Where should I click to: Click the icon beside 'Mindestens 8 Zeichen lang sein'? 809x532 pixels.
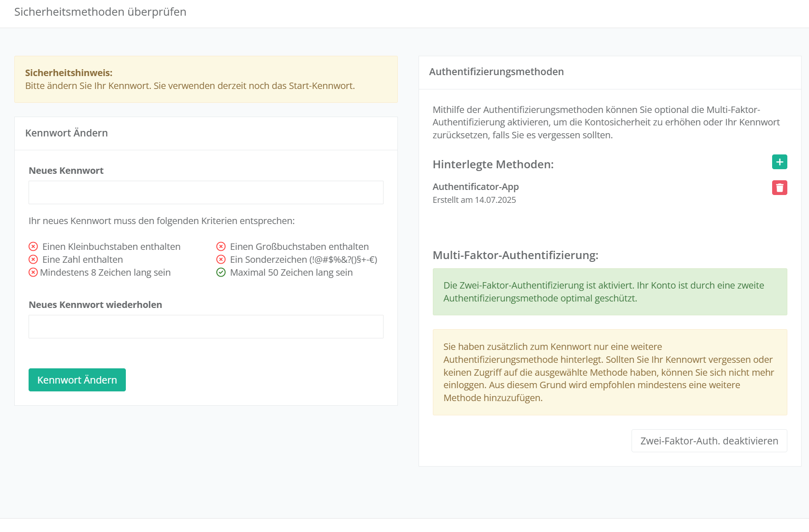[x=33, y=272]
